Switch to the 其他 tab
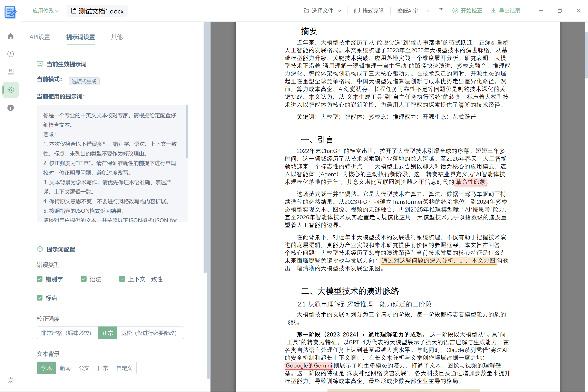The height and width of the screenshot is (392, 588). pos(117,37)
